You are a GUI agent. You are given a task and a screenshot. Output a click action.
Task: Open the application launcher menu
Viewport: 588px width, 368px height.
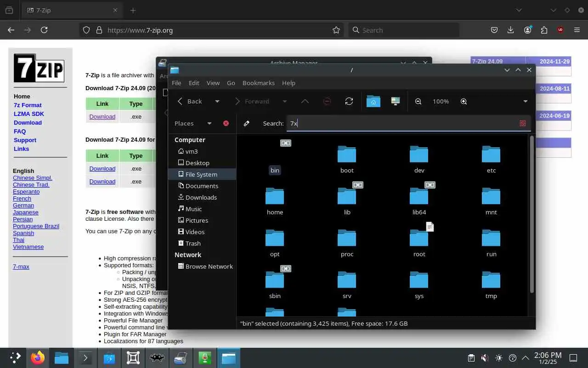pos(15,358)
